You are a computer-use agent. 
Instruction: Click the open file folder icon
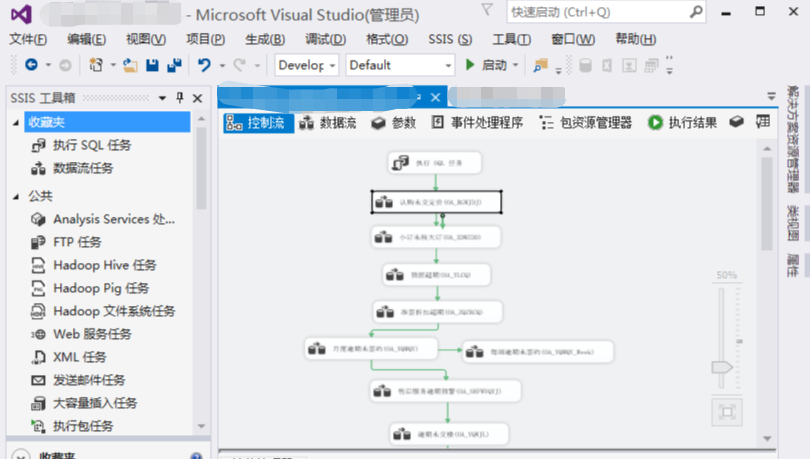click(130, 65)
